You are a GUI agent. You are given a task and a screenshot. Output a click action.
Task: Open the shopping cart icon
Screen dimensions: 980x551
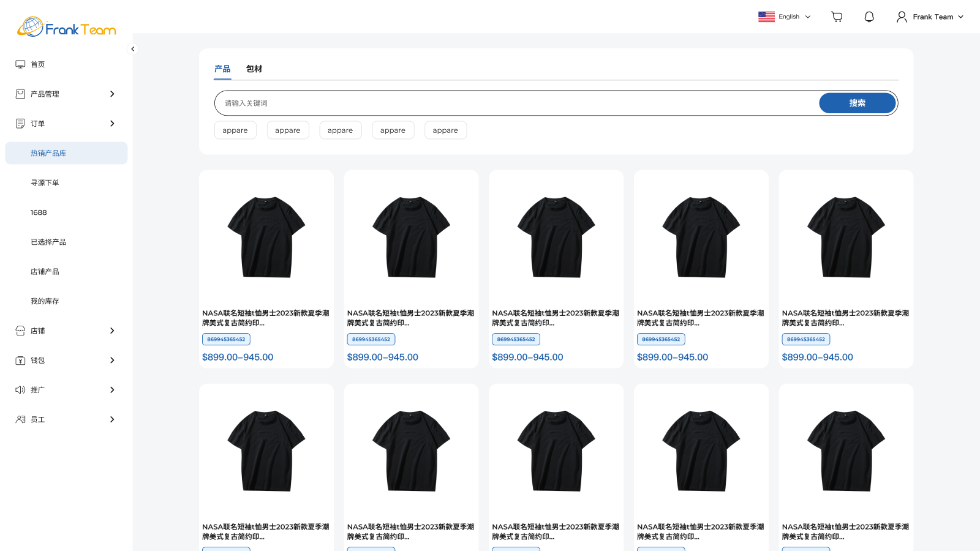coord(836,17)
